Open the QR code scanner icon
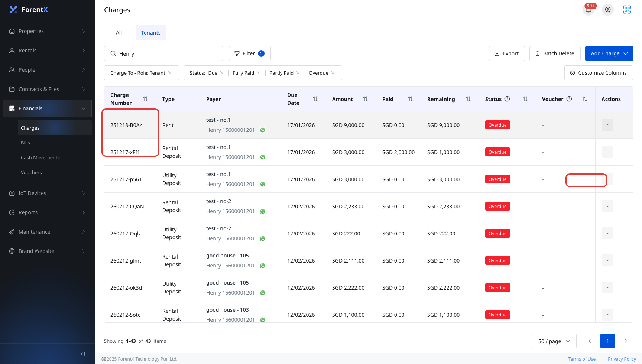The image size is (642, 364). click(x=627, y=10)
